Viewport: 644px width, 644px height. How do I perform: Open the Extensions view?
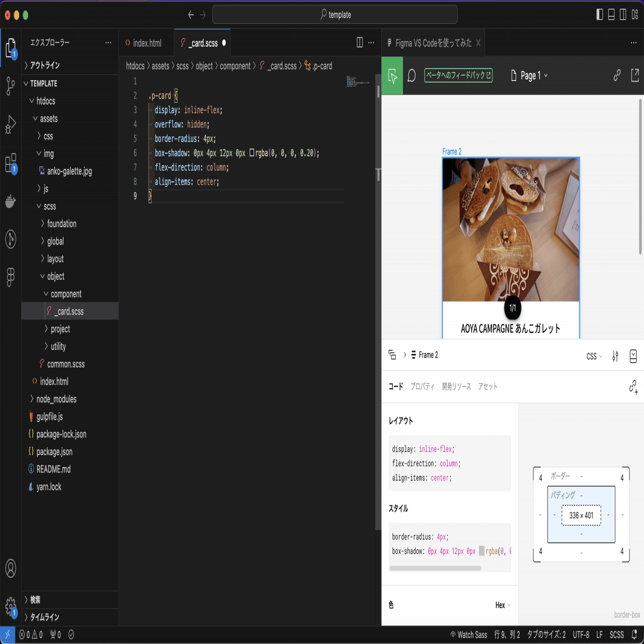[11, 163]
